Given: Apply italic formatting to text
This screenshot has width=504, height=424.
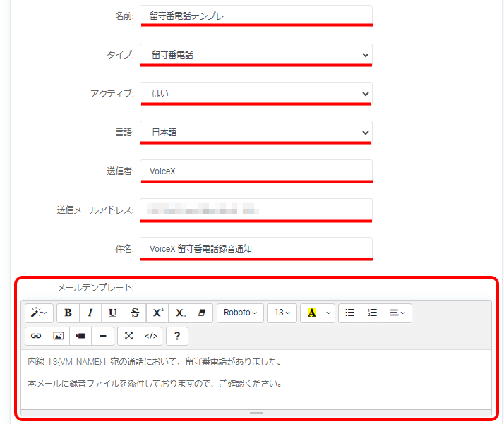Looking at the screenshot, I should click(90, 313).
